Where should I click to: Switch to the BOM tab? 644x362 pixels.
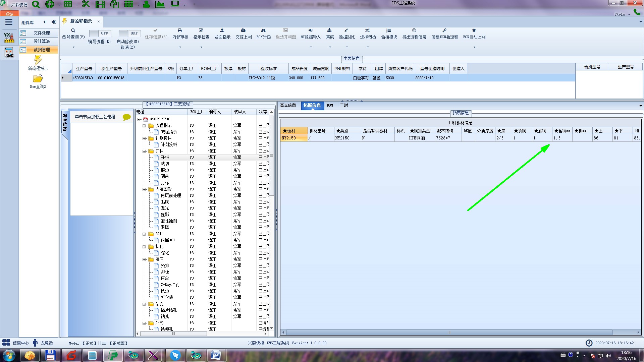click(330, 106)
